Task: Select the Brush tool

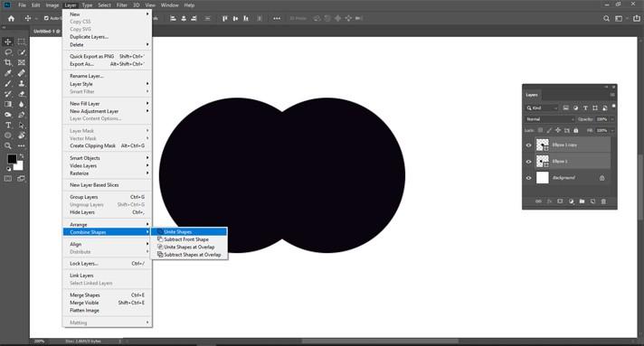Action: [x=8, y=83]
